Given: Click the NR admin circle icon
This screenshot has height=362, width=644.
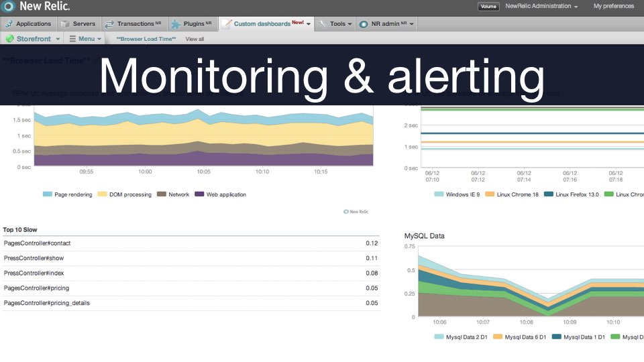Looking at the screenshot, I should point(364,24).
